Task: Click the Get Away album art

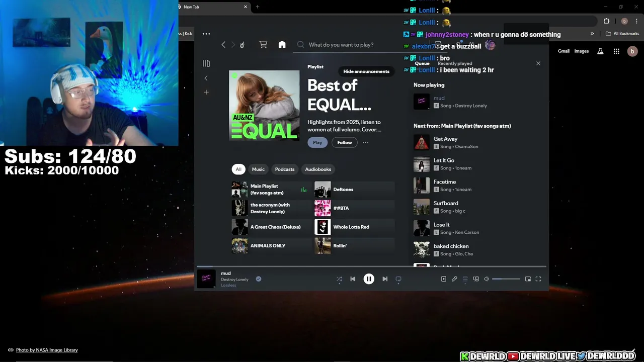Action: (422, 142)
